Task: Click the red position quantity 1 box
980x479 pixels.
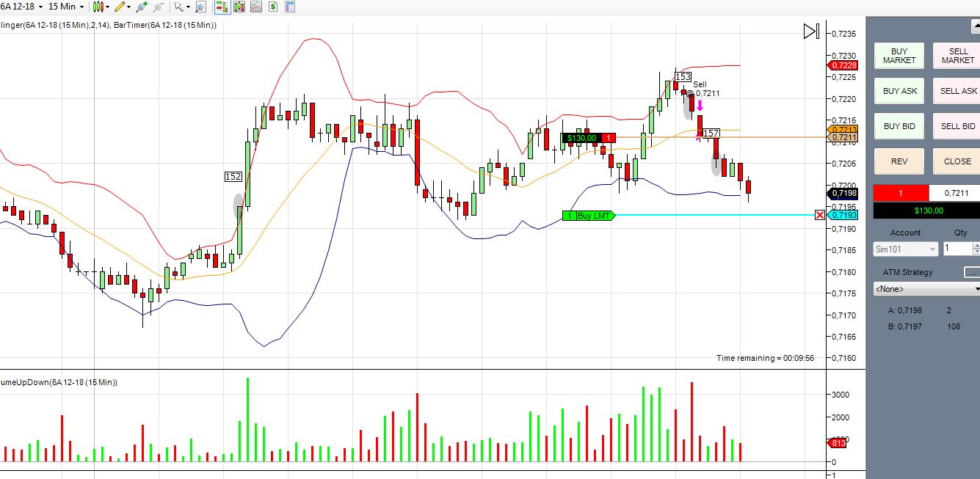Action: coord(901,193)
